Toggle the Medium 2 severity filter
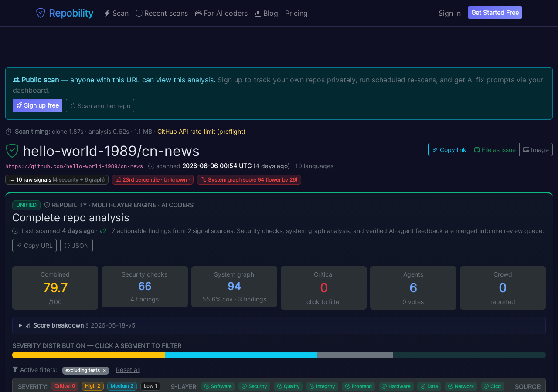558x392 pixels. [122, 386]
